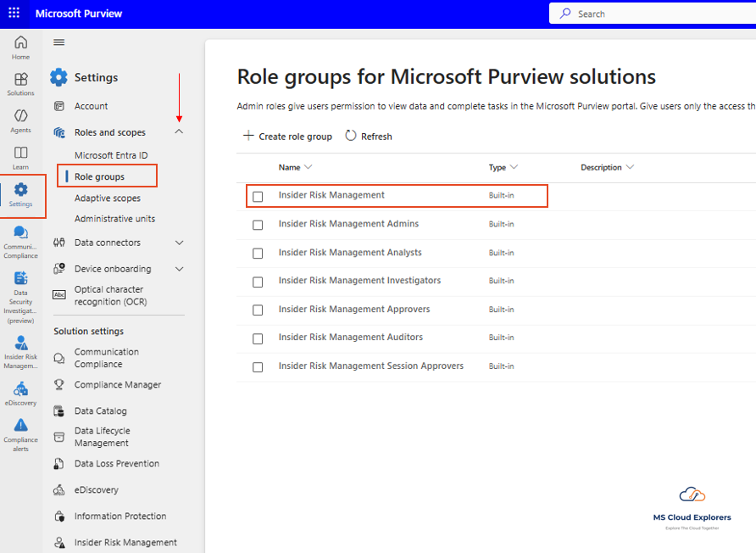Viewport: 756px width, 553px height.
Task: Click the Data connectors icon
Action: [x=58, y=243]
